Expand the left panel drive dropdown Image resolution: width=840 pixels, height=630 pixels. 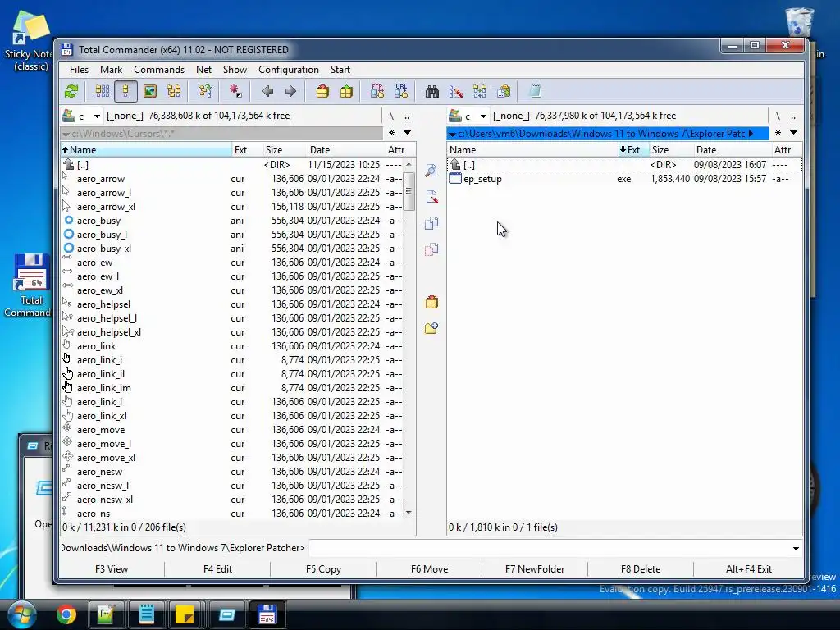click(x=97, y=116)
